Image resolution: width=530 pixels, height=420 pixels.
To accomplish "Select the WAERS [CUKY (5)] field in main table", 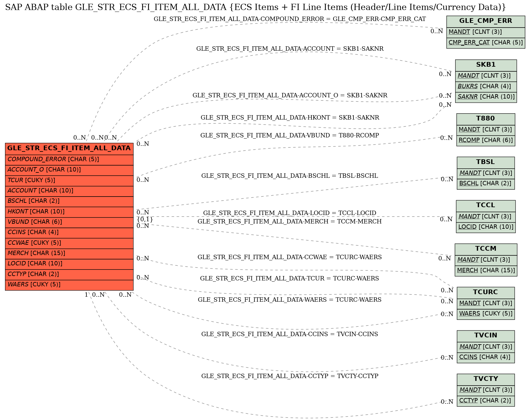I will 69,285.
